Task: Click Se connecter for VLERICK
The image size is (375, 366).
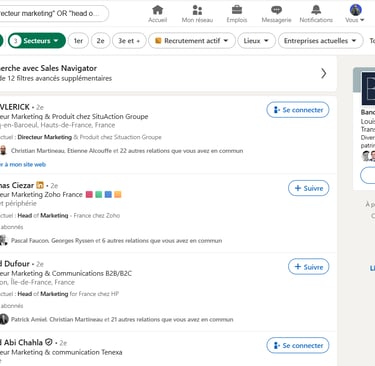Action: [x=298, y=110]
